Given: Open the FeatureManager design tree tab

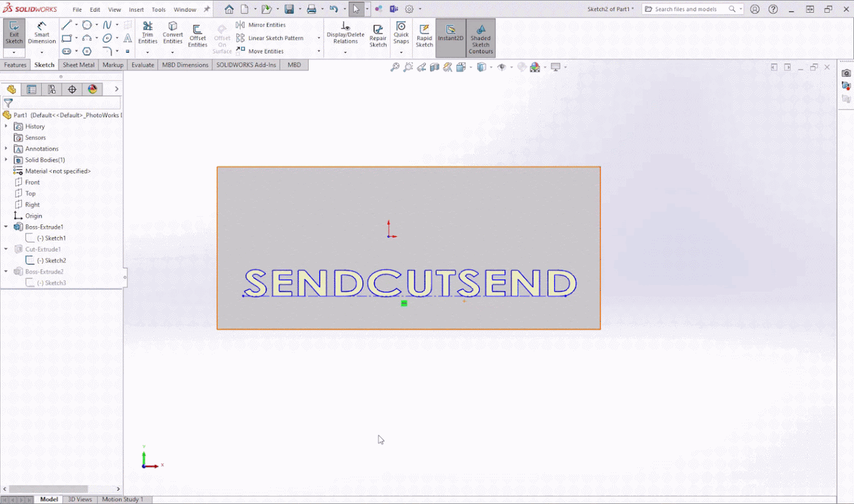Looking at the screenshot, I should tap(11, 89).
